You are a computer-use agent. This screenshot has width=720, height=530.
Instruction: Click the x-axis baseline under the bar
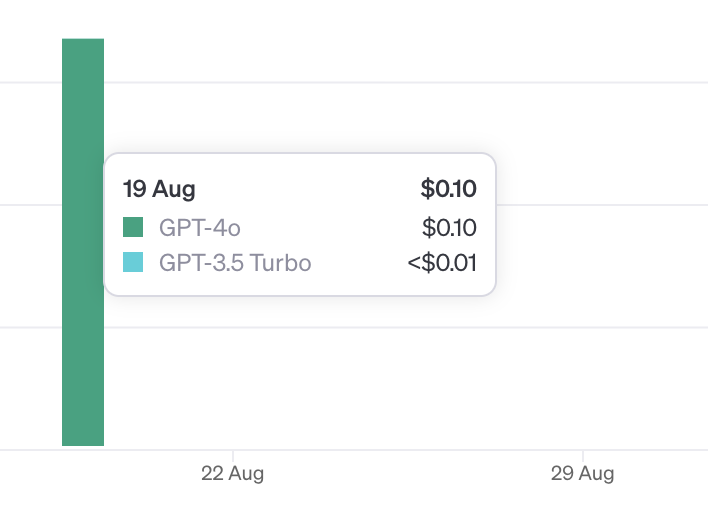point(83,450)
